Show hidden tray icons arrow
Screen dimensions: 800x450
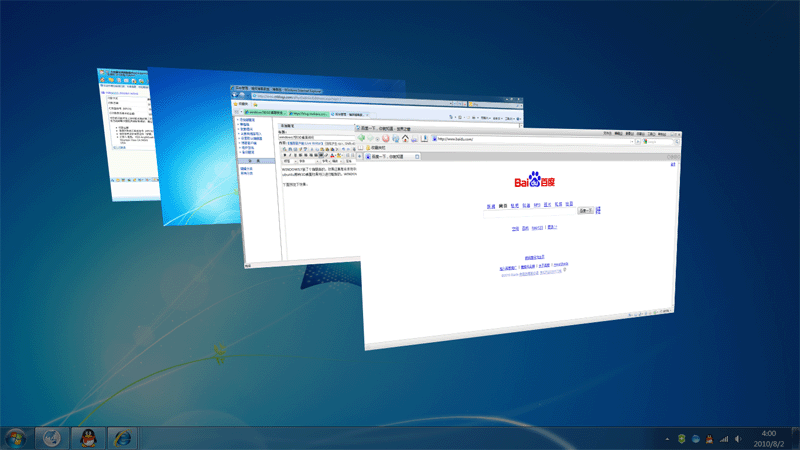[x=667, y=439]
